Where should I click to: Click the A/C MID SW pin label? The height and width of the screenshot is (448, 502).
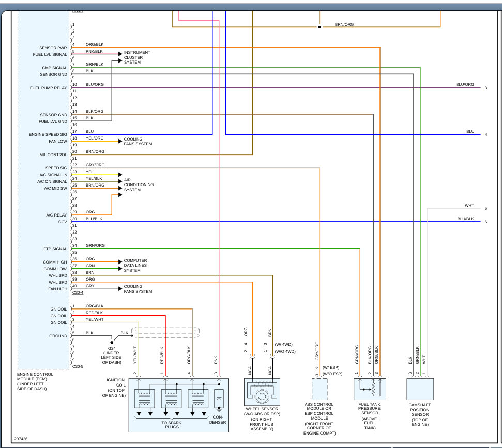pyautogui.click(x=56, y=188)
